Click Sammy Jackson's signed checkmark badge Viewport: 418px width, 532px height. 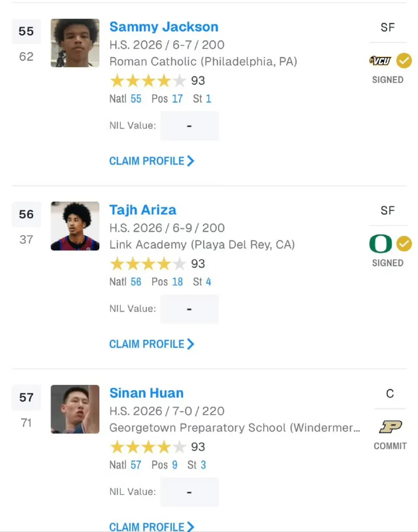[404, 61]
